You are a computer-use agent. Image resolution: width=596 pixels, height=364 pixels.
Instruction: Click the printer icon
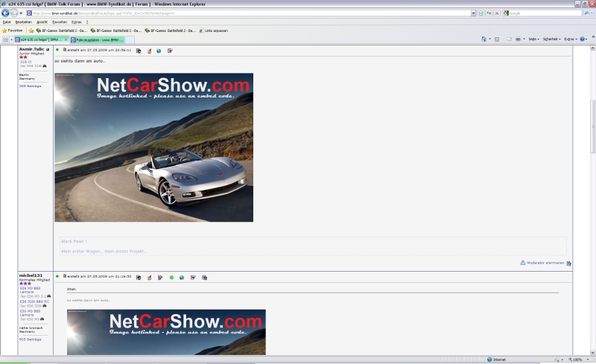[x=518, y=39]
